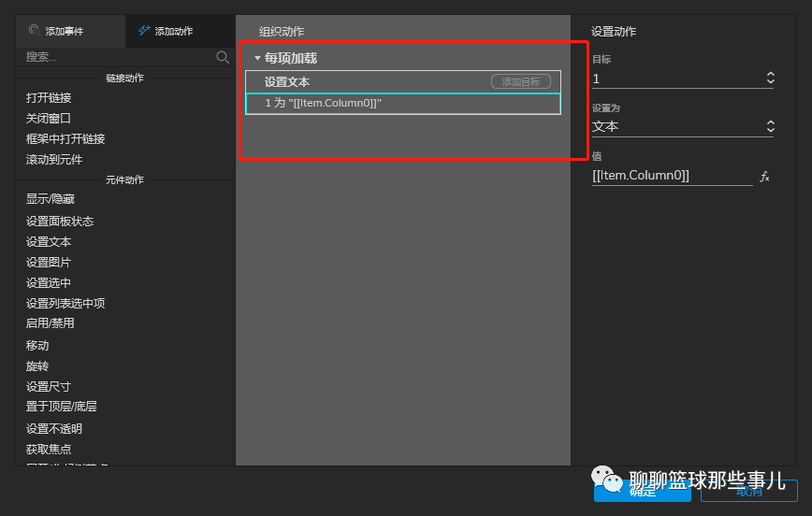The width and height of the screenshot is (812, 516).
Task: Choose 显示/隐藏 action
Action: tap(51, 199)
